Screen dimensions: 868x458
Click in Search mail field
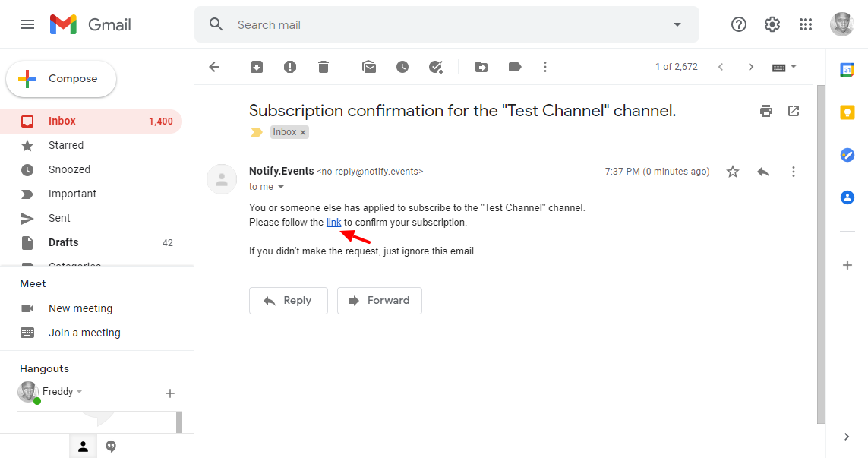coord(448,24)
